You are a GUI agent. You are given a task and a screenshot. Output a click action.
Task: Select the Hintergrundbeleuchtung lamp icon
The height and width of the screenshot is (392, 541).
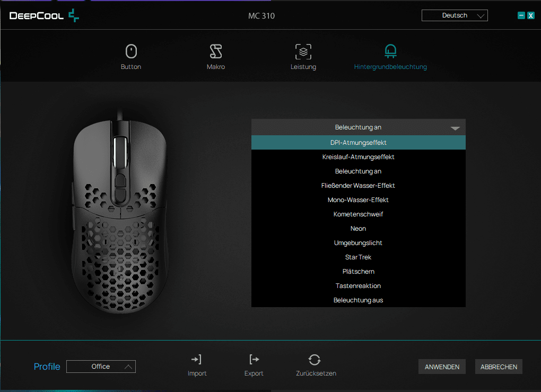[390, 51]
